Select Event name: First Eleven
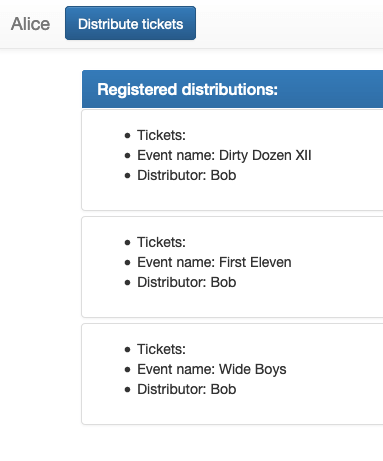Image resolution: width=383 pixels, height=461 pixels. pos(214,262)
